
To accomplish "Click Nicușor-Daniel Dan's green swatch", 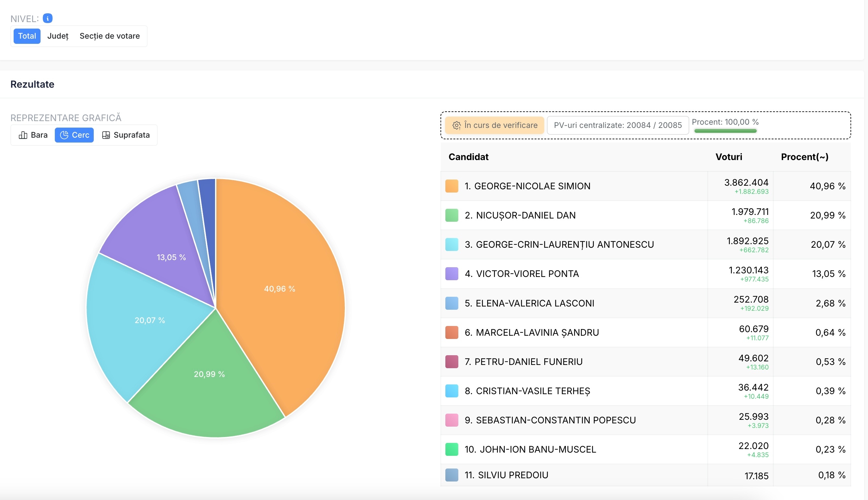I will [x=452, y=215].
